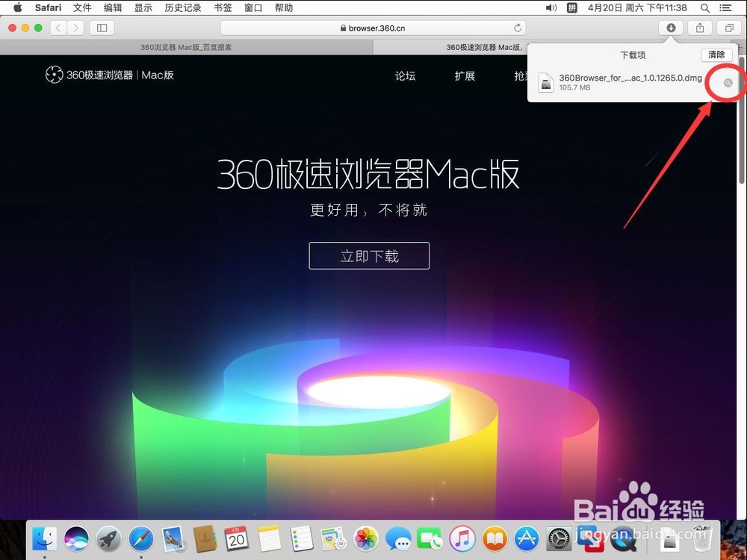Open the 360Browser dmg file icon
Viewport: 747px width, 560px height.
[x=546, y=83]
